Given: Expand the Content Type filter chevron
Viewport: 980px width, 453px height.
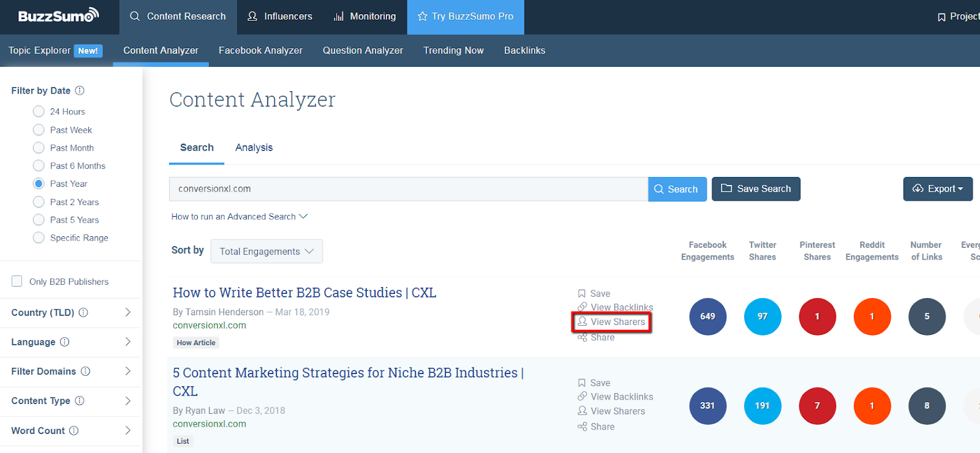Looking at the screenshot, I should pos(128,400).
